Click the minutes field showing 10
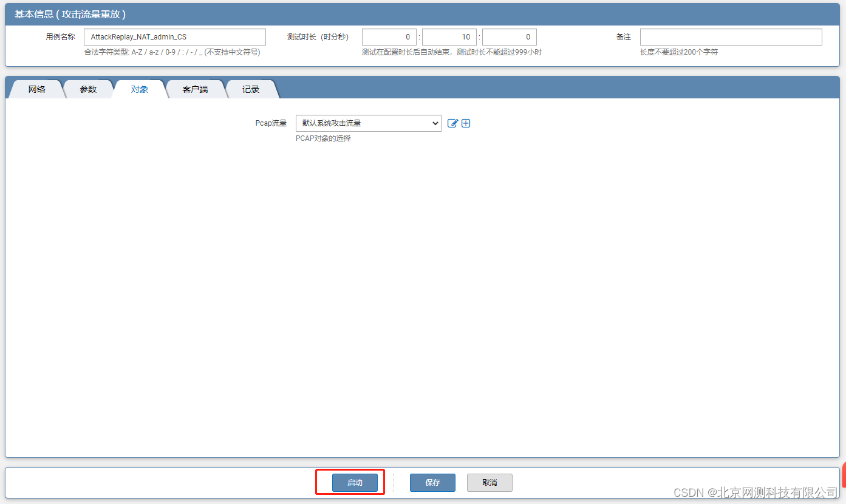 pos(449,37)
